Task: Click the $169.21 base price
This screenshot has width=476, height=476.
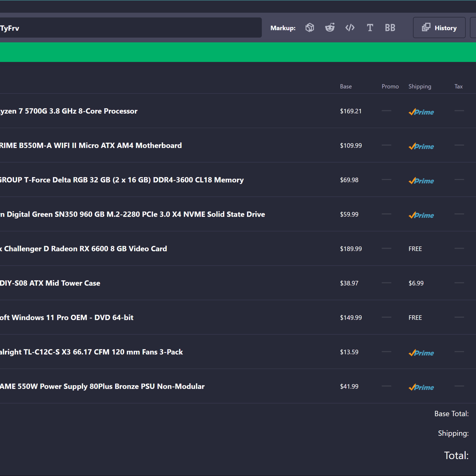Action: pyautogui.click(x=351, y=111)
